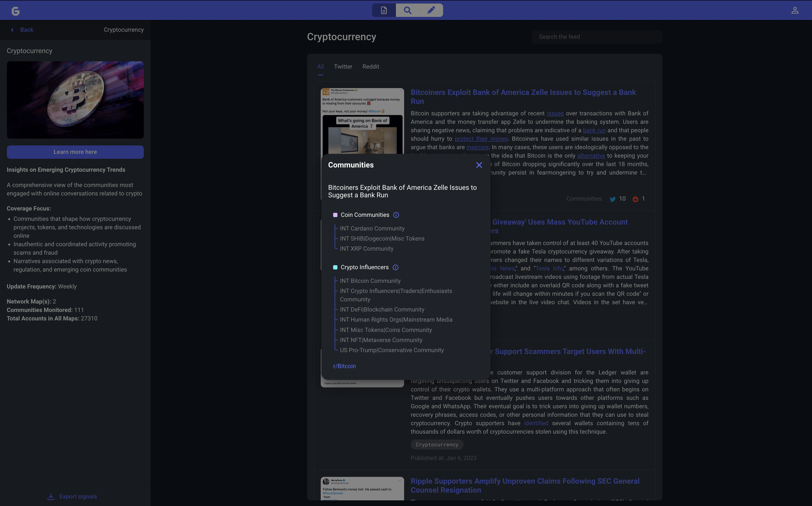The width and height of the screenshot is (812, 506).
Task: Close the Communities popup
Action: pyautogui.click(x=479, y=165)
